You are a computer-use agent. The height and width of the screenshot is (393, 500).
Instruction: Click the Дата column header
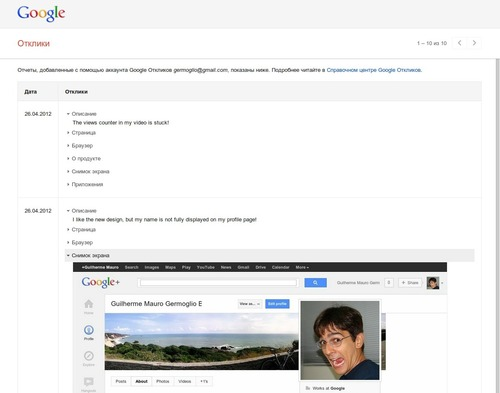tap(30, 92)
